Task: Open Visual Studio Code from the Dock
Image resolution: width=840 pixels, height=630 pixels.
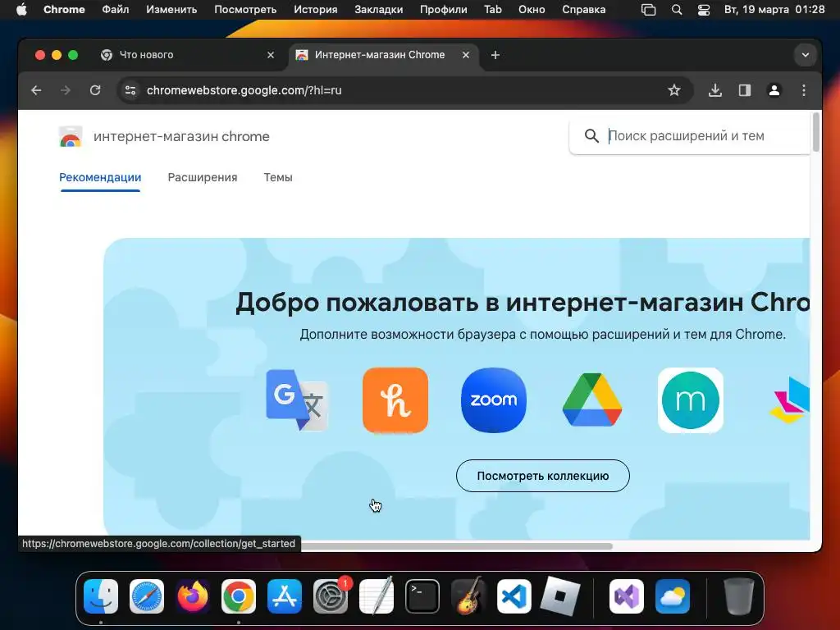Action: pos(514,596)
